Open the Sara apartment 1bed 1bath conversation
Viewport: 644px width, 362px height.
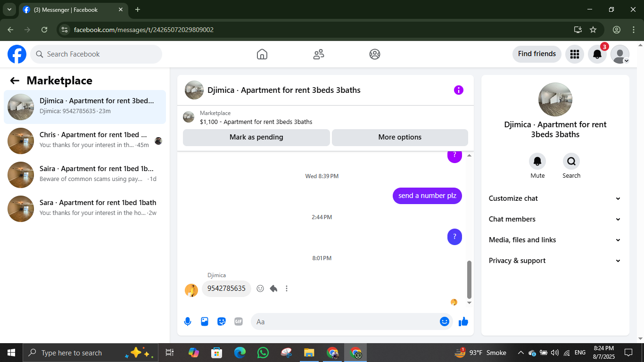(85, 209)
